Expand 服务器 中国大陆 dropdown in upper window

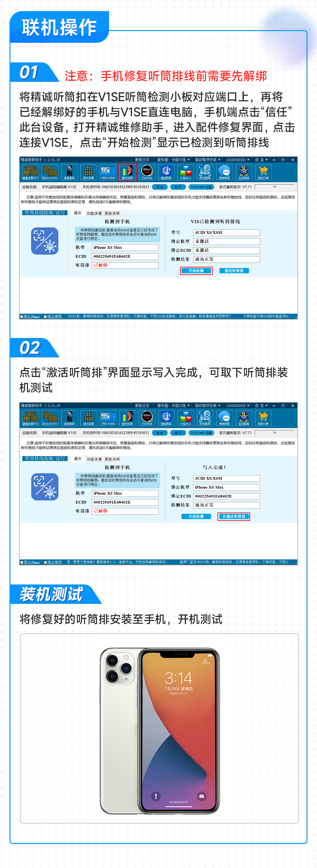(173, 160)
